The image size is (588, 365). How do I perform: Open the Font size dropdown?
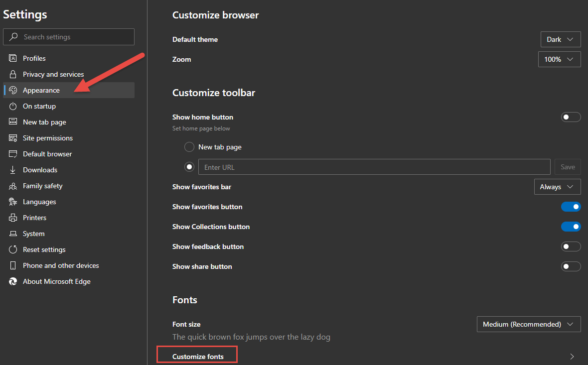tap(528, 324)
